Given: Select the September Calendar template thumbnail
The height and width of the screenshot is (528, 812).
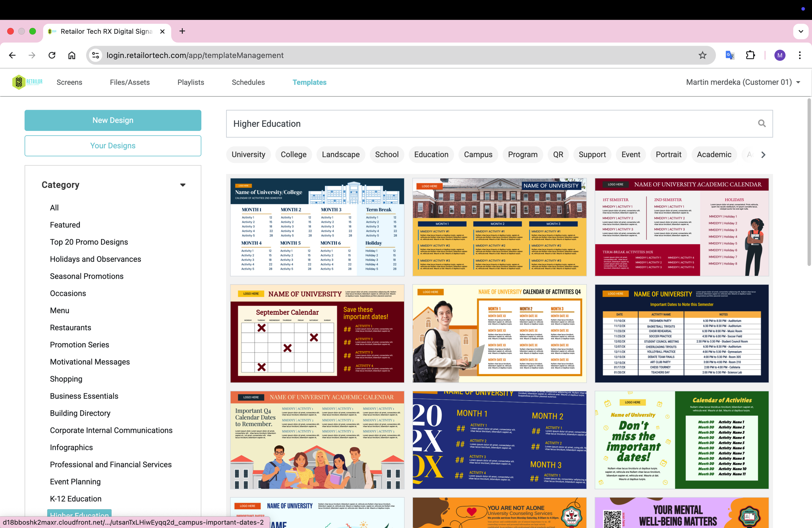Looking at the screenshot, I should [x=317, y=333].
